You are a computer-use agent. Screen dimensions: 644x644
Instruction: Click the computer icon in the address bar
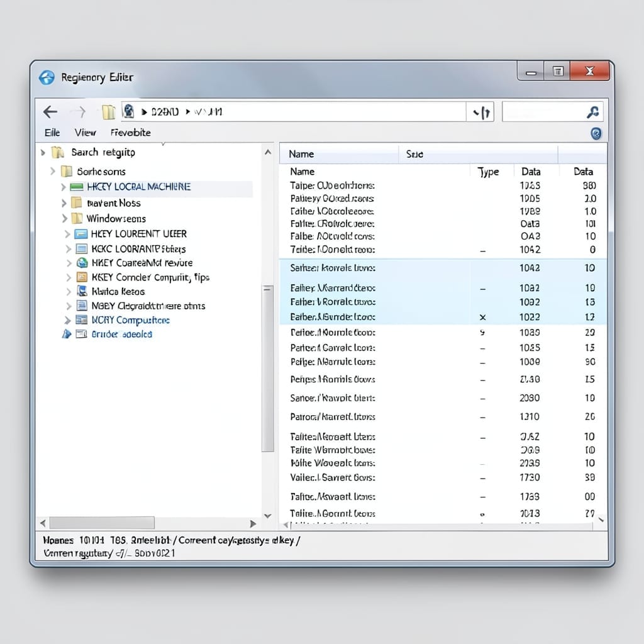point(128,111)
